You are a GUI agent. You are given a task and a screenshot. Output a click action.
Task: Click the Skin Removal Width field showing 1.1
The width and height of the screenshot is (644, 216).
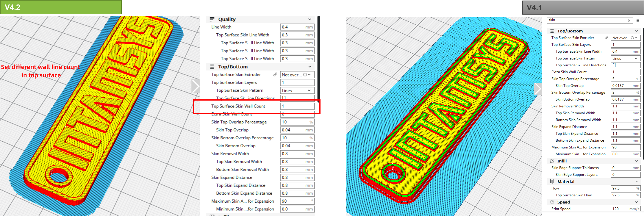coord(626,106)
